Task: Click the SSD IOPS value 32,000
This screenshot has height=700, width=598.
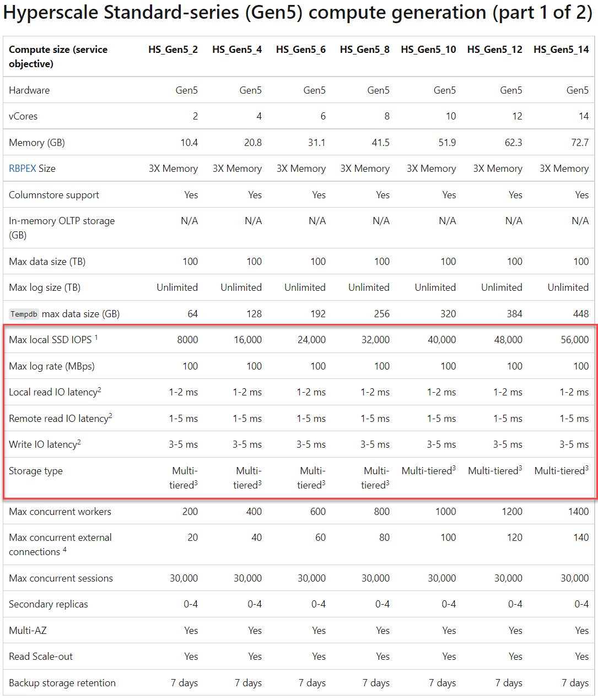Action: [x=376, y=340]
